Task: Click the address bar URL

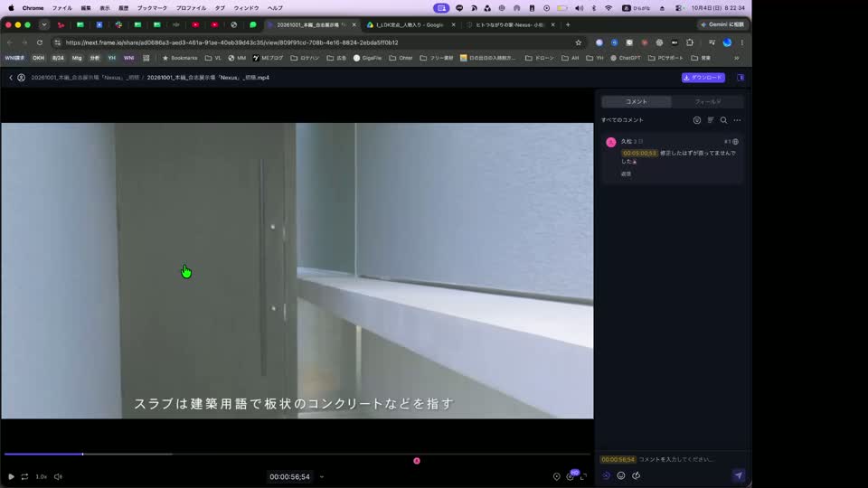Action: (231, 42)
